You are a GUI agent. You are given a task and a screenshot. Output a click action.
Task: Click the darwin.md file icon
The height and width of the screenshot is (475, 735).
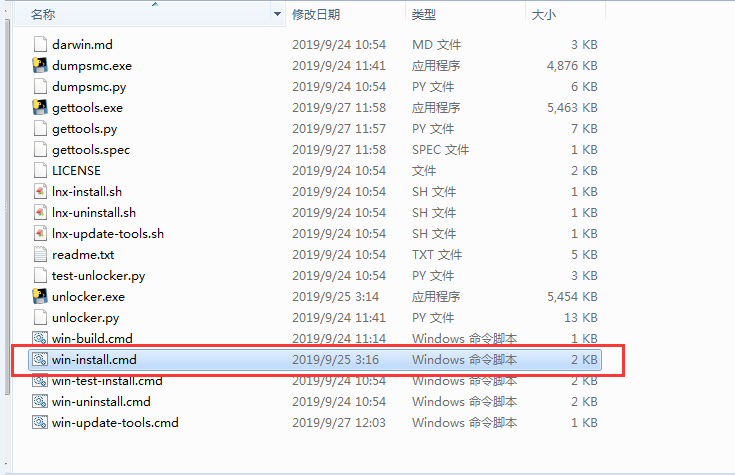(x=40, y=45)
